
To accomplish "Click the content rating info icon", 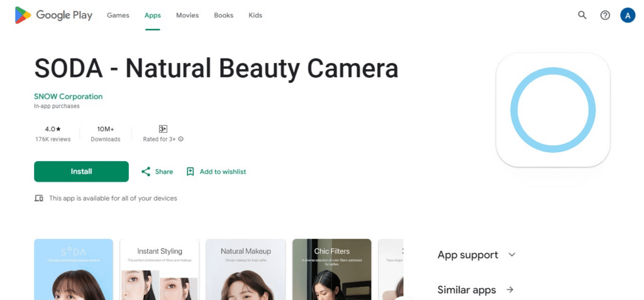I will [x=180, y=139].
